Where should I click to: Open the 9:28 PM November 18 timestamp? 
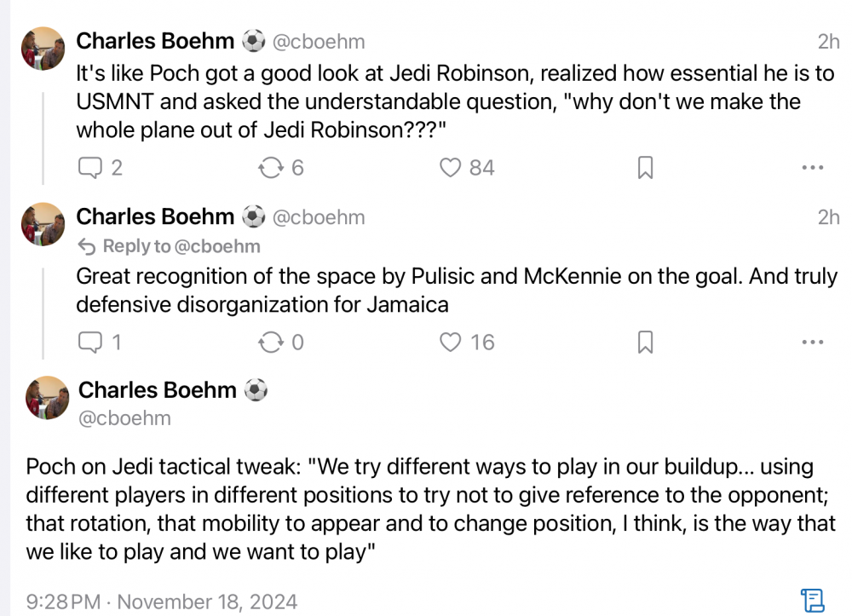click(x=162, y=602)
